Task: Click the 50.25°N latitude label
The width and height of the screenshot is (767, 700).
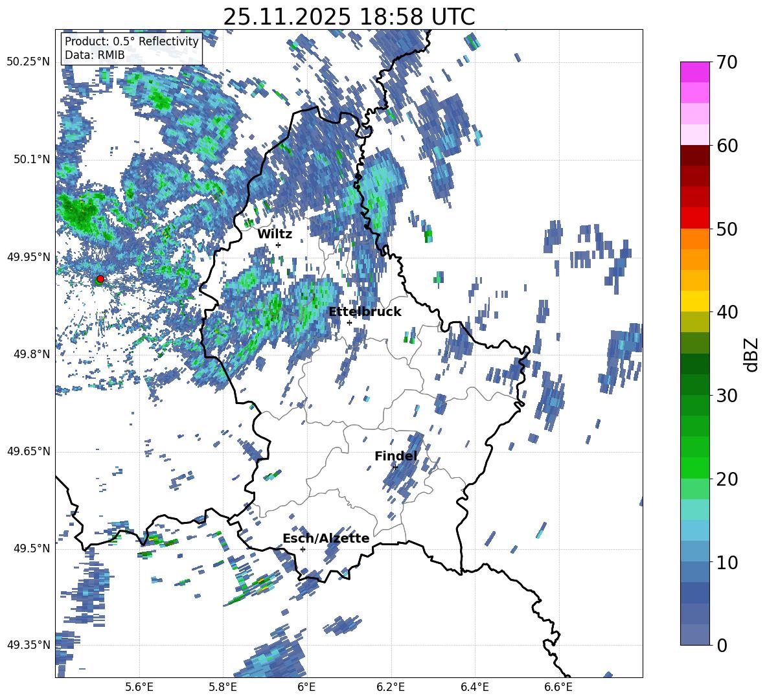Action: tap(29, 62)
